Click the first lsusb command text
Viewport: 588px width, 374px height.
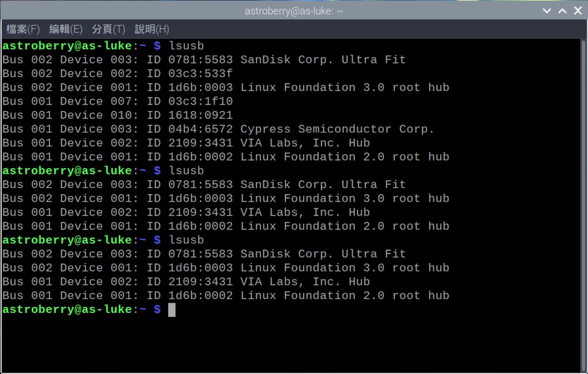click(x=186, y=46)
